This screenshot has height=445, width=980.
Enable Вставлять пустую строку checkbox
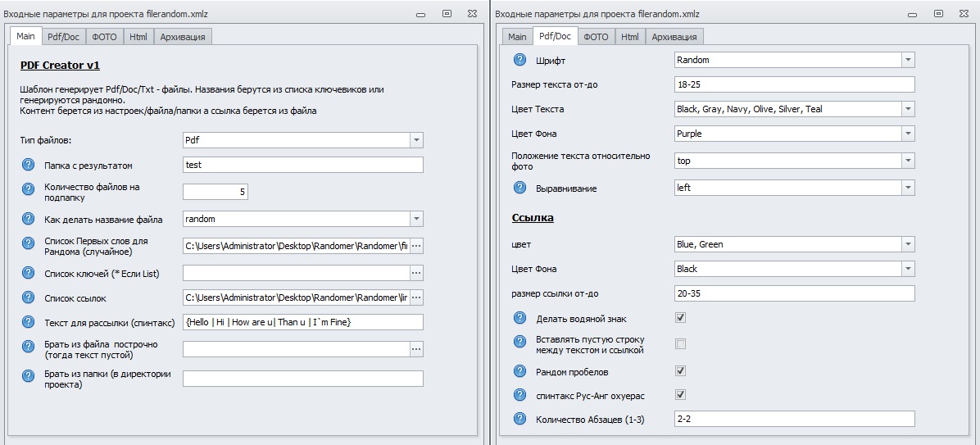(x=680, y=343)
